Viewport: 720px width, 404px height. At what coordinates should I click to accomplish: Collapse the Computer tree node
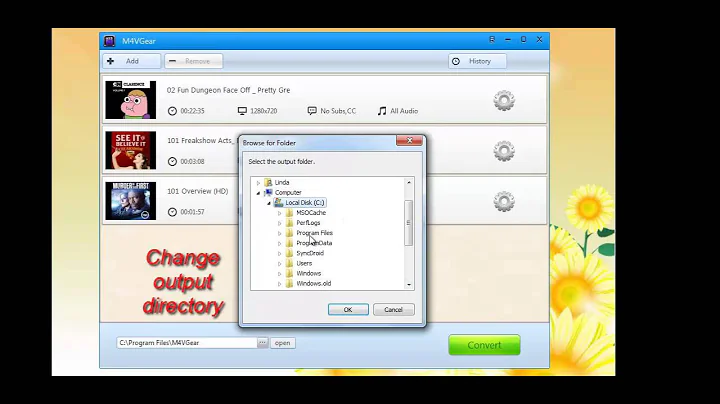tap(258, 193)
